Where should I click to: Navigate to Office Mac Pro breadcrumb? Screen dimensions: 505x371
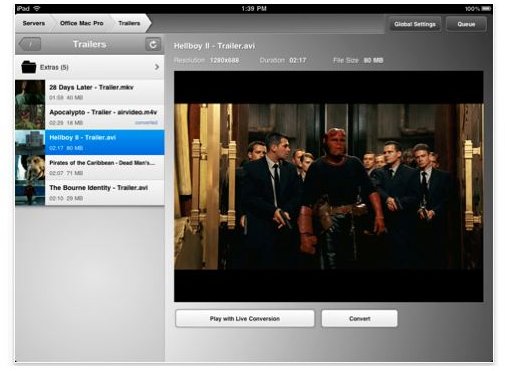click(82, 23)
